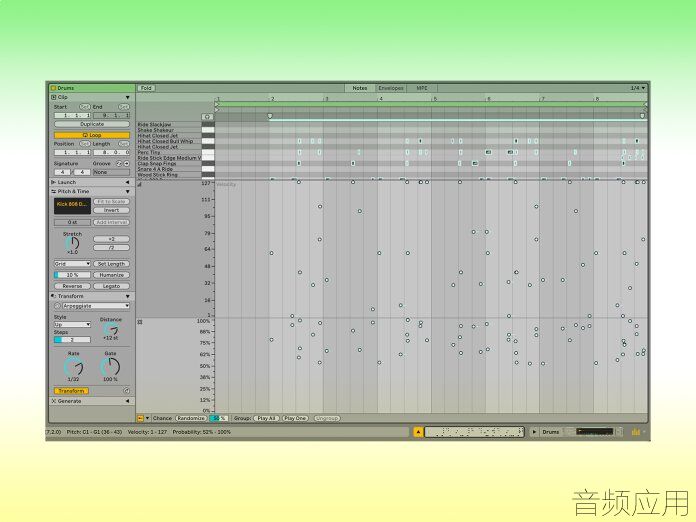696x522 pixels.
Task: Collapse the Clip panel triangle
Action: click(x=127, y=97)
